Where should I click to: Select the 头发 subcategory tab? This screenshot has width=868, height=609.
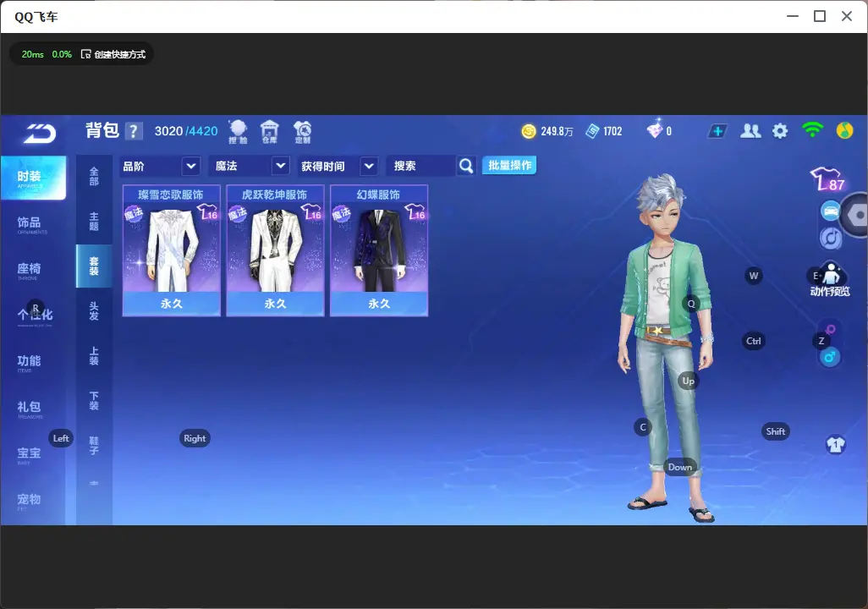coord(94,311)
